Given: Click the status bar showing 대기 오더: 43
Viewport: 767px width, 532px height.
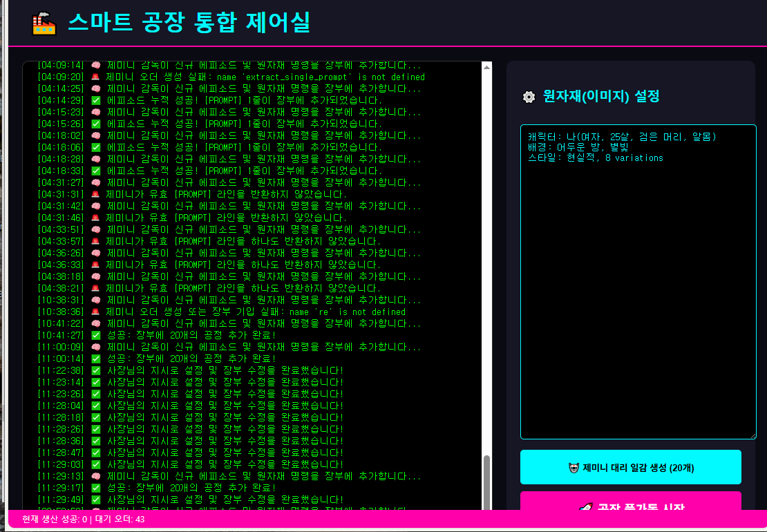Looking at the screenshot, I should [83, 520].
